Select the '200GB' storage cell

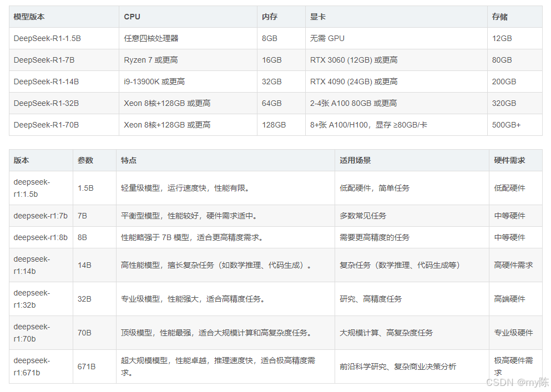point(515,82)
